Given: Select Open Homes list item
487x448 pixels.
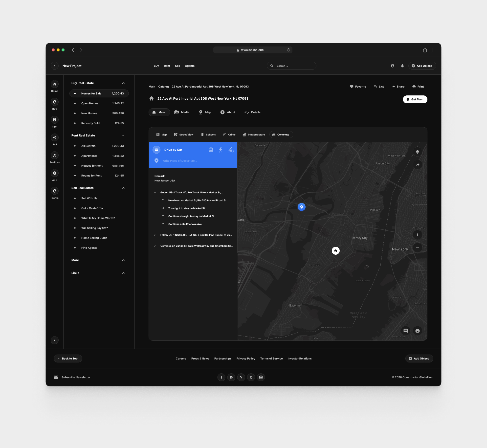Looking at the screenshot, I should click(x=99, y=103).
